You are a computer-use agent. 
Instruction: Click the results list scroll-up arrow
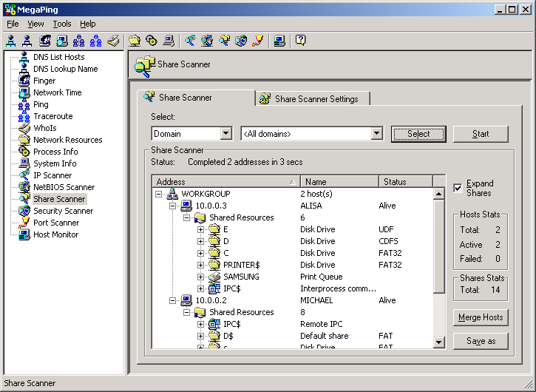[438, 194]
